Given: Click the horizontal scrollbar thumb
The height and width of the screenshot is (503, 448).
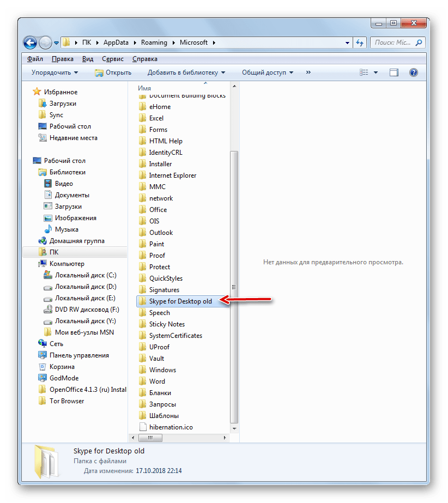Looking at the screenshot, I should click(150, 438).
